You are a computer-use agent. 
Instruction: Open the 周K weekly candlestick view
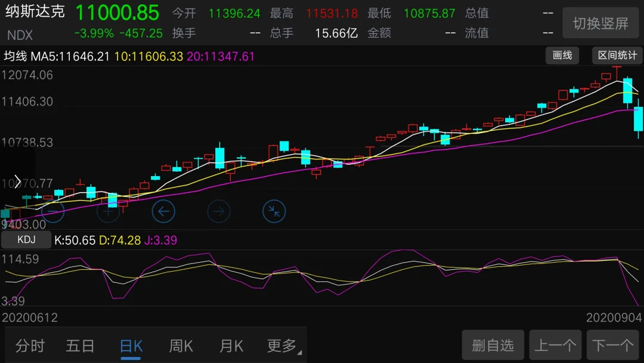click(x=181, y=345)
